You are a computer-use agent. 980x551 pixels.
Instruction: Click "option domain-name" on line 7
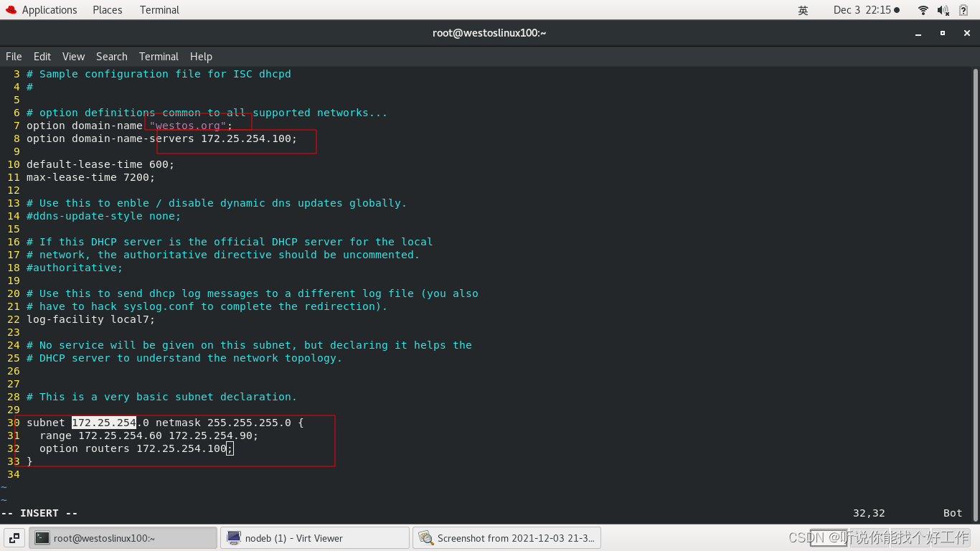[x=85, y=126]
